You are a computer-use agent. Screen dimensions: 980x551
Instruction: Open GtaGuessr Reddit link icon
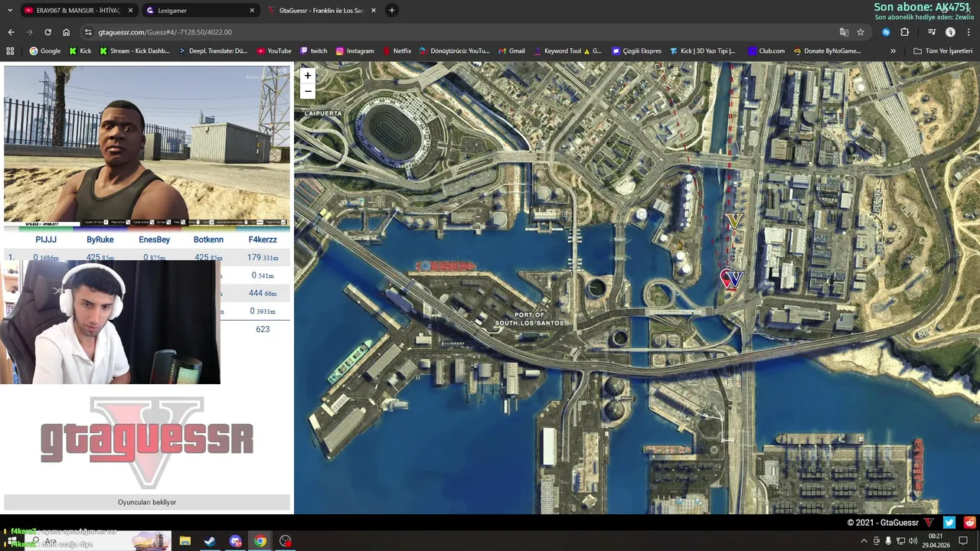(x=970, y=523)
